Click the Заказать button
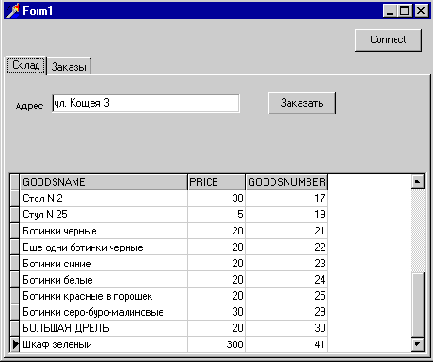The width and height of the screenshot is (433, 362). 302,103
